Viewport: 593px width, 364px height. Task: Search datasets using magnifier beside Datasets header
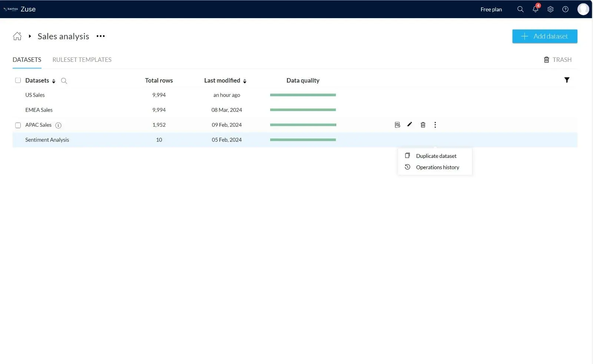64,81
